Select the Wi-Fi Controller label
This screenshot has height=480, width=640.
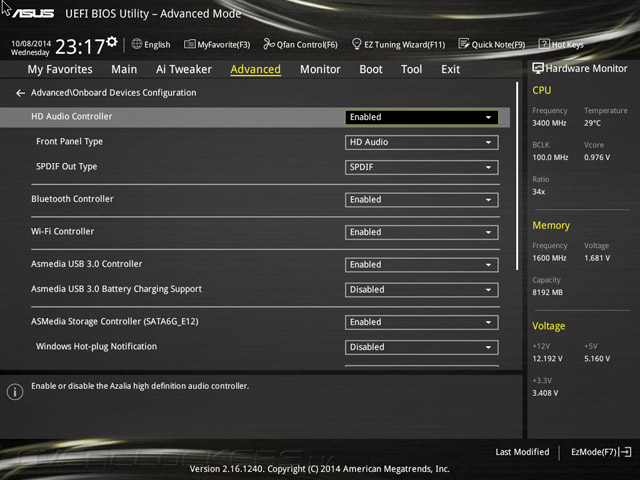[x=62, y=231]
